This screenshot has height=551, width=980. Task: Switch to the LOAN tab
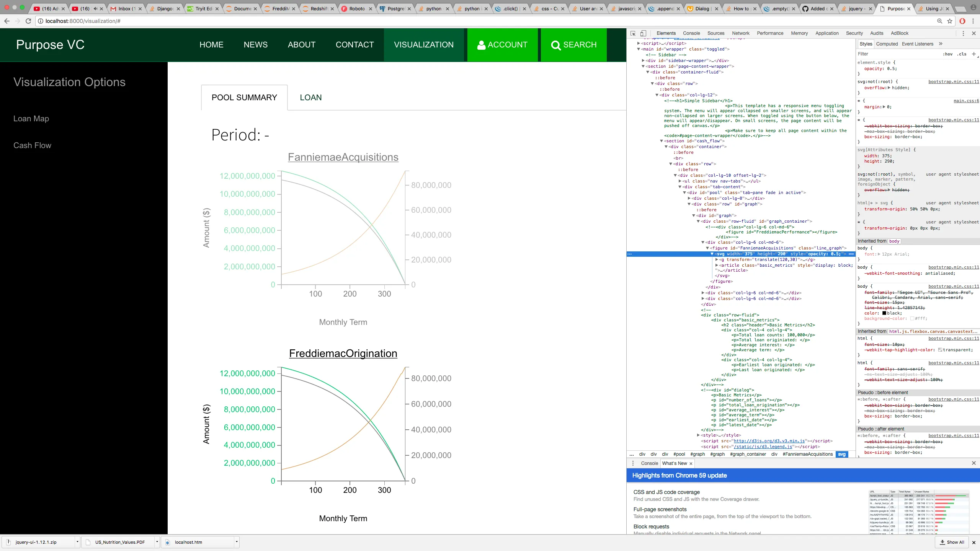point(310,98)
